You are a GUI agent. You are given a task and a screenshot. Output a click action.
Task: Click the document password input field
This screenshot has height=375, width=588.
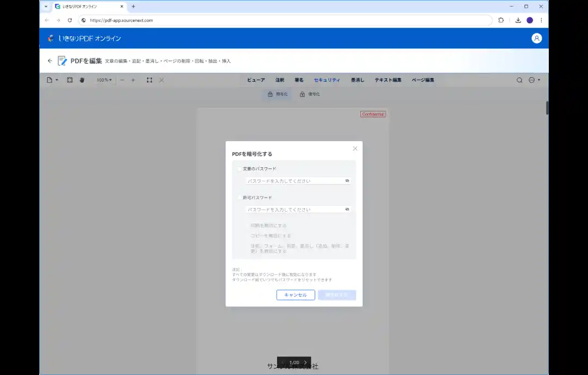pyautogui.click(x=294, y=181)
